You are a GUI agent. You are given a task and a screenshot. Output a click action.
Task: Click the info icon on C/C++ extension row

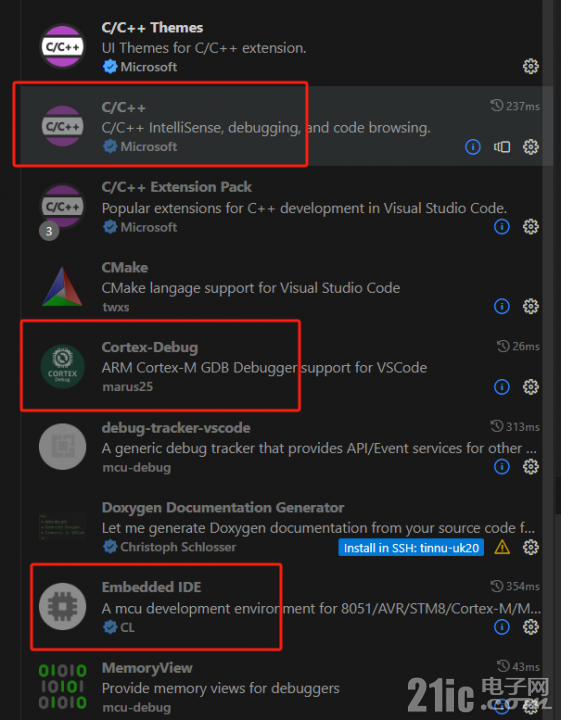coord(473,147)
